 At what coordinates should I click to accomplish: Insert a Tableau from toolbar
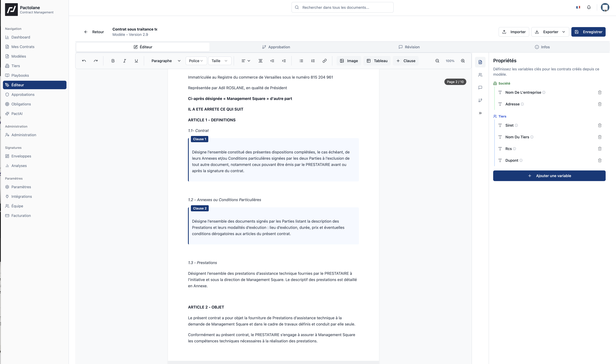(377, 61)
